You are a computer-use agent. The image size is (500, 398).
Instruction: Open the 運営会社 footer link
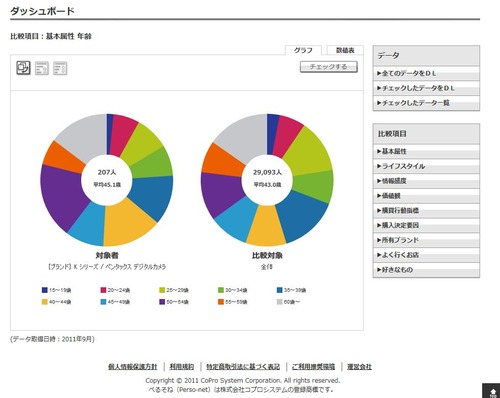[359, 367]
